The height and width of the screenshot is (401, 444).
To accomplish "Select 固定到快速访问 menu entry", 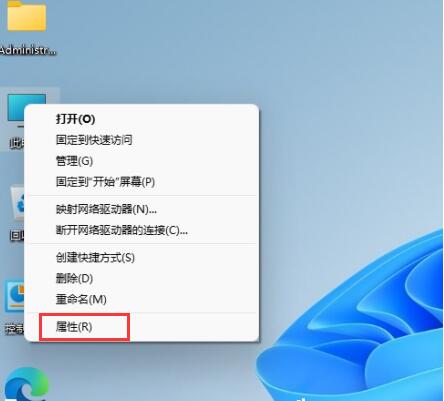I will pos(94,140).
